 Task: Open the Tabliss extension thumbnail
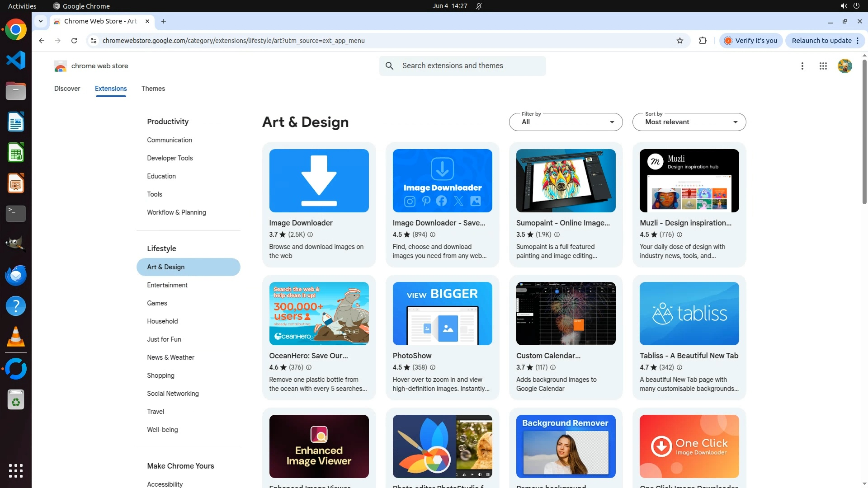[x=689, y=314]
